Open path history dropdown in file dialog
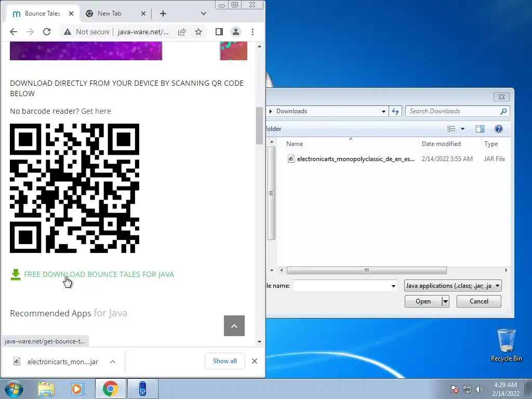Image resolution: width=532 pixels, height=399 pixels. (x=383, y=111)
